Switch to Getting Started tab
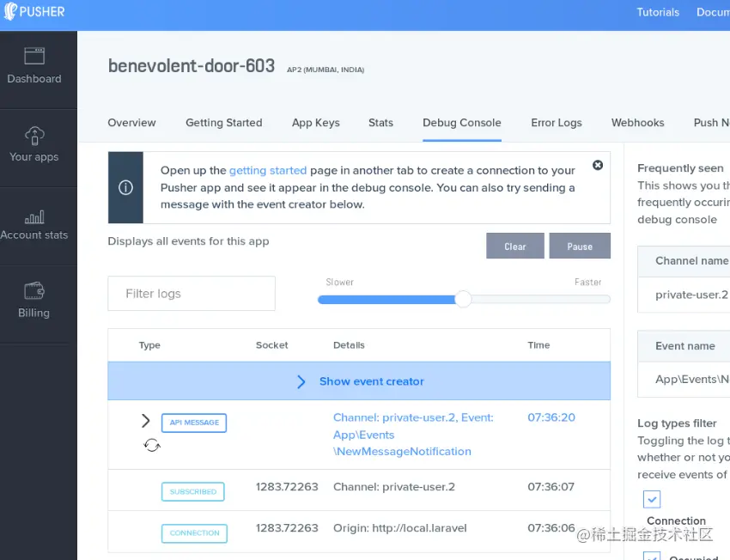Screen dimensions: 730x560 click(x=224, y=123)
